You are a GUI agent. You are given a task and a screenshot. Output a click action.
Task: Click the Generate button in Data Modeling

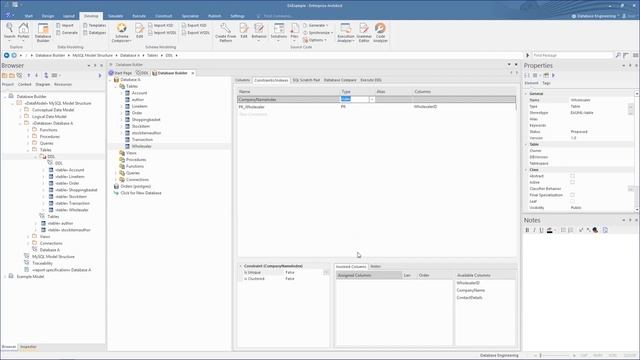pyautogui.click(x=67, y=33)
